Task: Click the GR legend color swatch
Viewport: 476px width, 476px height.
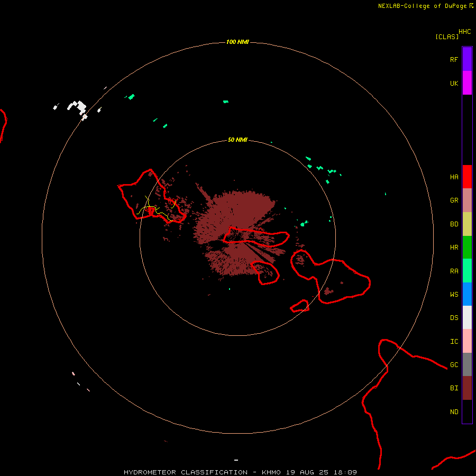Action: (467, 200)
